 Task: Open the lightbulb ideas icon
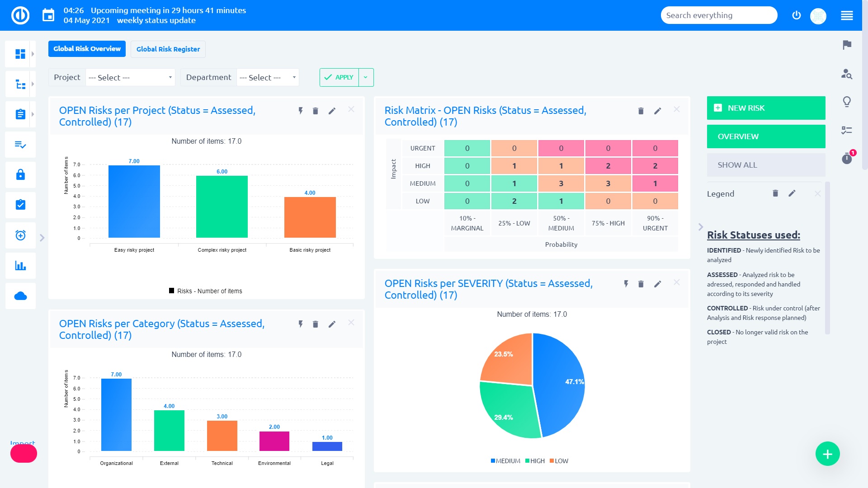tap(847, 101)
